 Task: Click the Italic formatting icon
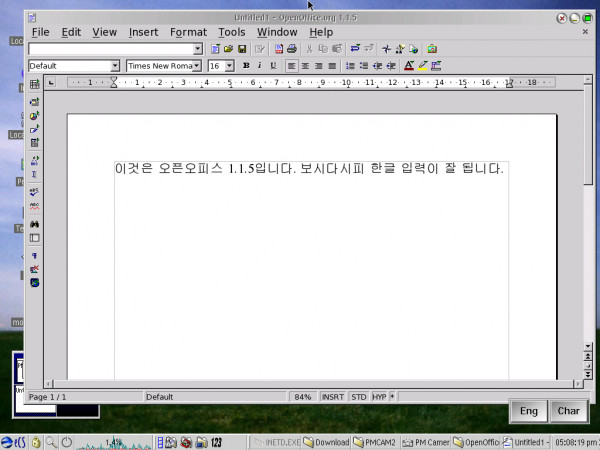coord(260,66)
